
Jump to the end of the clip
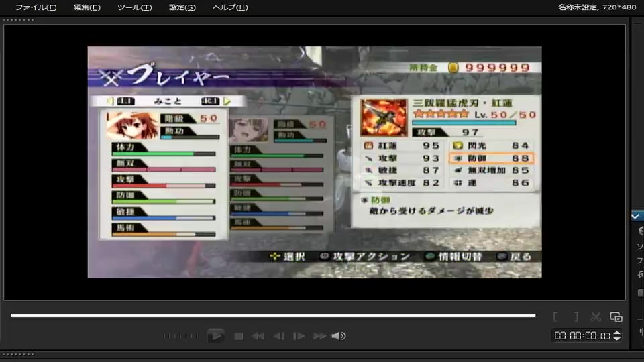pos(319,336)
